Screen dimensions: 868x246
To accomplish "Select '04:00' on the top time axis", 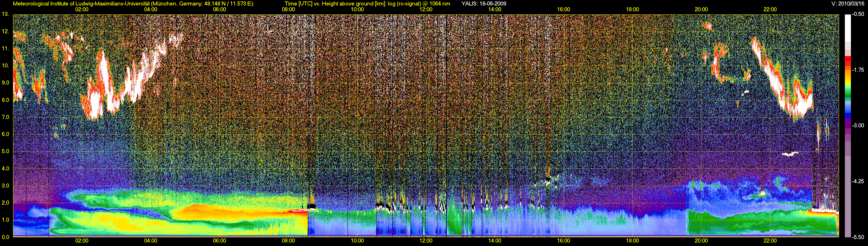I will point(151,10).
